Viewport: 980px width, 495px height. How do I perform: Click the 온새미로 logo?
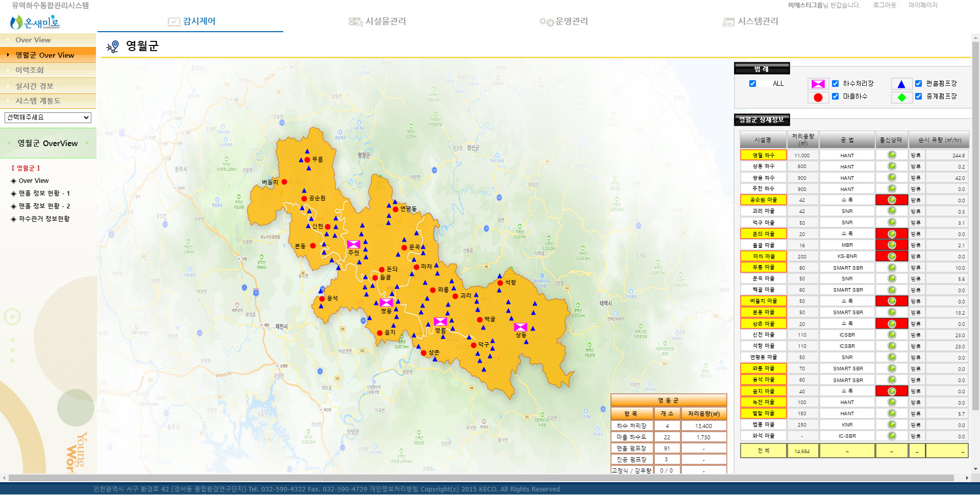[x=35, y=22]
